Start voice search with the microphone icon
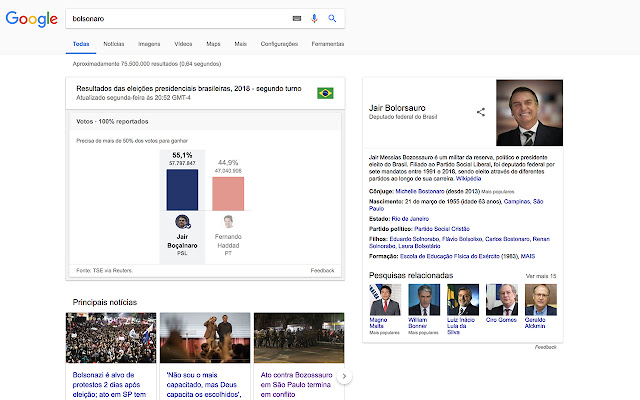This screenshot has height=400, width=640. coord(314,18)
